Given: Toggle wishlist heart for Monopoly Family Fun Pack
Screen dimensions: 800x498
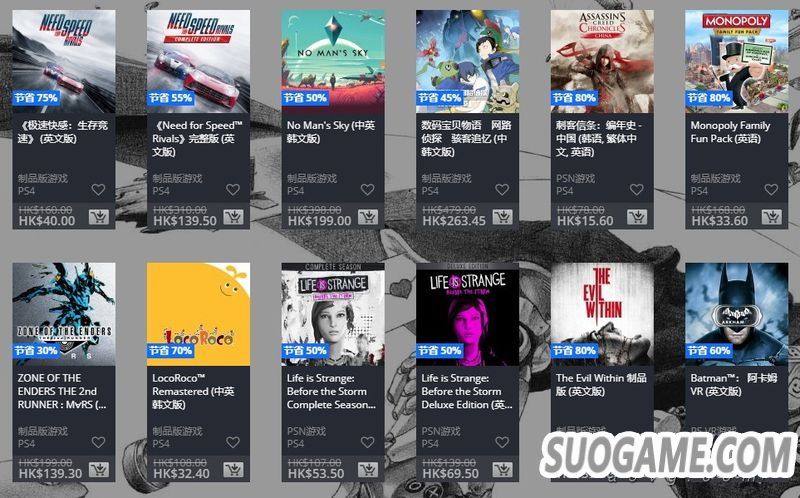Looking at the screenshot, I should coord(771,189).
